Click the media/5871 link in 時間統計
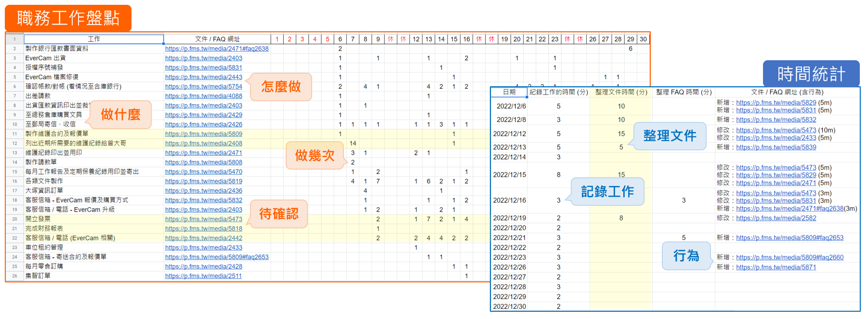The width and height of the screenshot is (868, 319). 776,267
